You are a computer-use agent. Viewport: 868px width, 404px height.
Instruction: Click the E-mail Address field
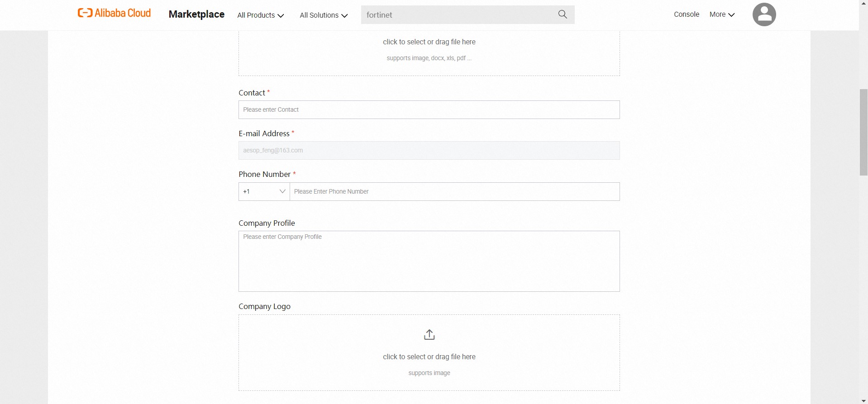tap(429, 151)
